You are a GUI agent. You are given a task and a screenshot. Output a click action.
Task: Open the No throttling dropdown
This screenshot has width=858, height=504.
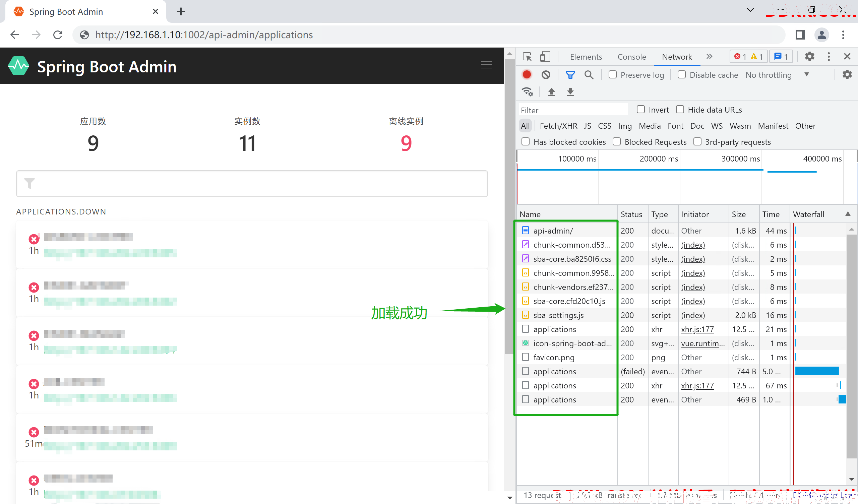click(x=777, y=75)
